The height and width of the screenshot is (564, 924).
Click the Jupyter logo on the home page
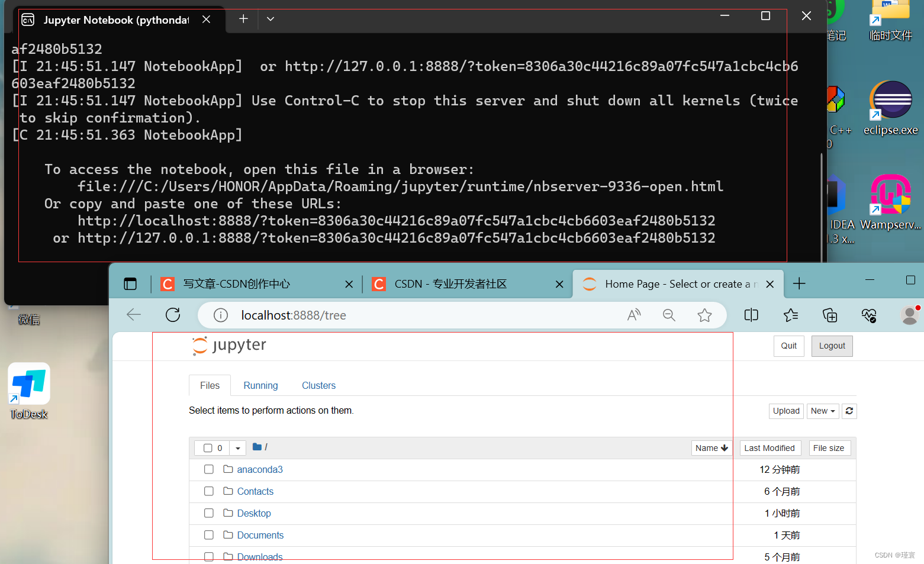point(228,345)
